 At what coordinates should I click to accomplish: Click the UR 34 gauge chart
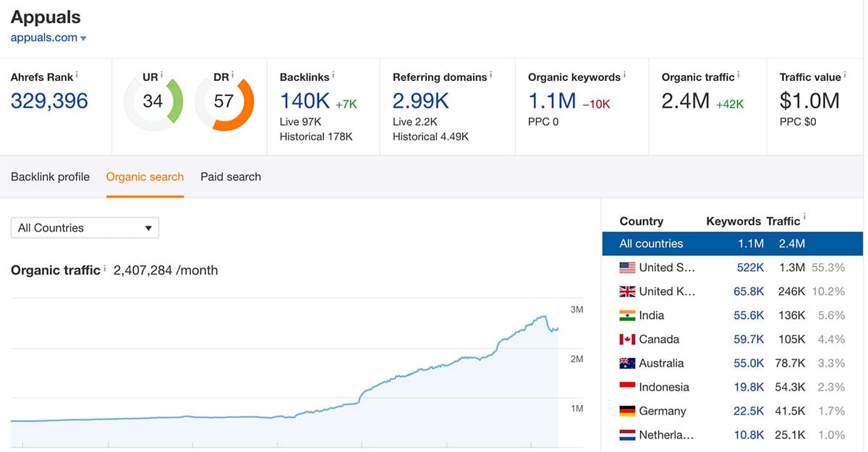pyautogui.click(x=153, y=101)
